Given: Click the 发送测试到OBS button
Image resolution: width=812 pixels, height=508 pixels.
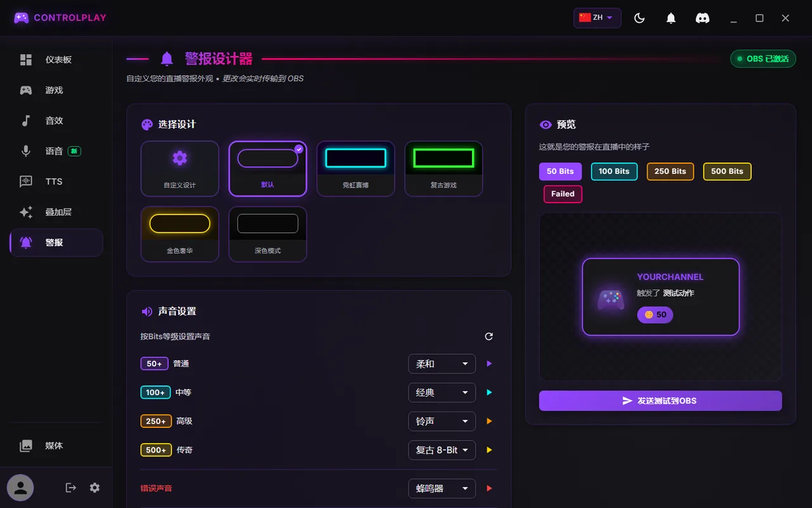Looking at the screenshot, I should coord(660,401).
